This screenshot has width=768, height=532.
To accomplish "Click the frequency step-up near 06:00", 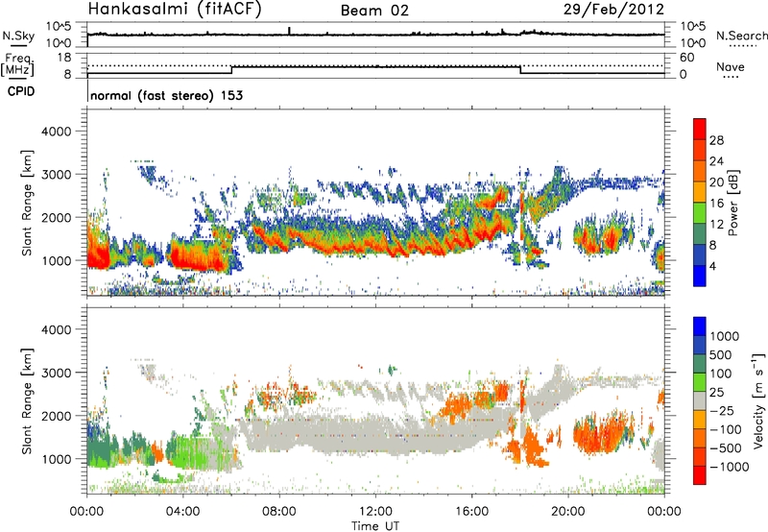I will coord(231,70).
